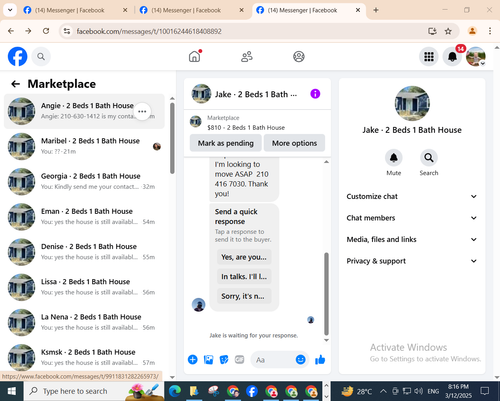Open more actions plus icon in composer
This screenshot has width=500, height=401.
click(x=193, y=359)
